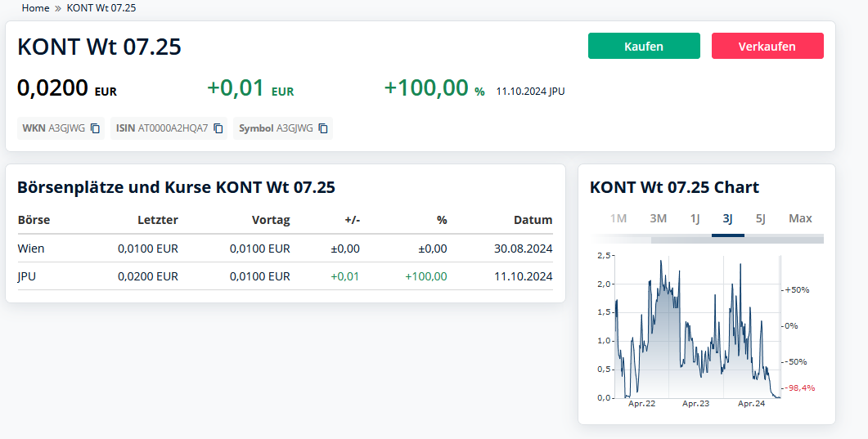Copy the WKN A3GJWG code icon
Viewport: 868px width, 439px height.
(95, 128)
